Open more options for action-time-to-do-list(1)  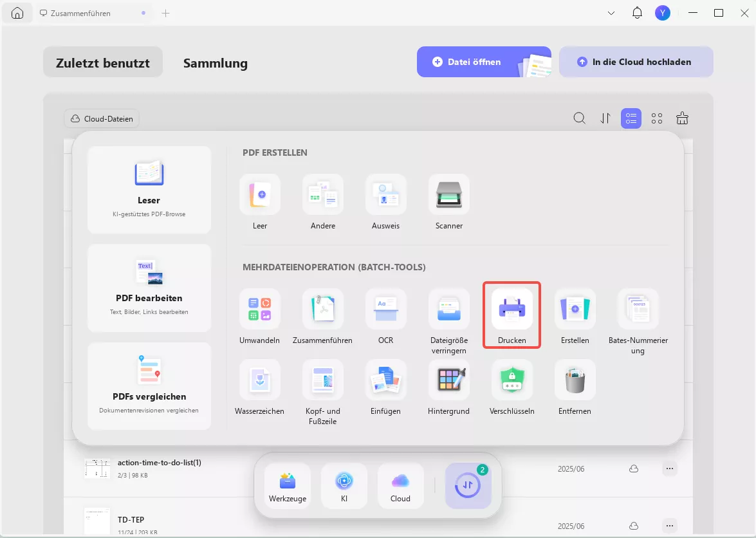point(669,468)
